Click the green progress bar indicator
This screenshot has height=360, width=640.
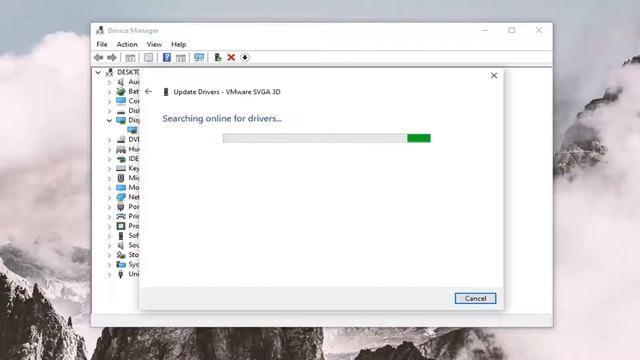(x=419, y=138)
